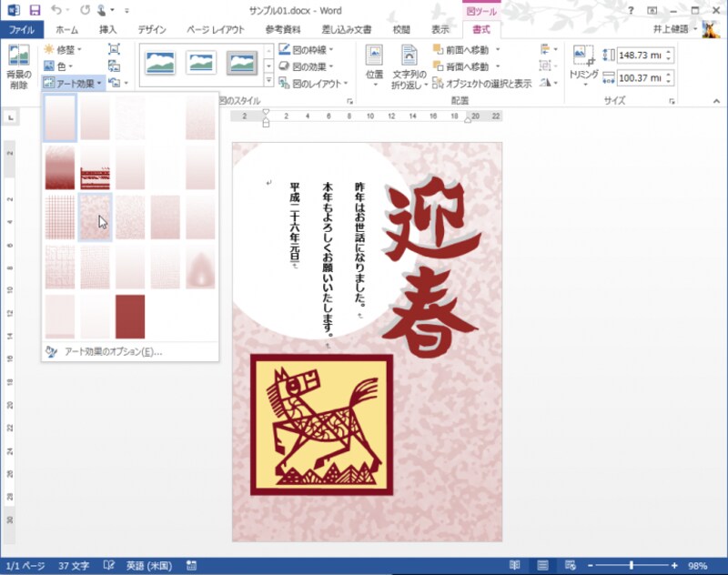Select print layout view in status bar
The height and width of the screenshot is (575, 728).
pyautogui.click(x=542, y=566)
